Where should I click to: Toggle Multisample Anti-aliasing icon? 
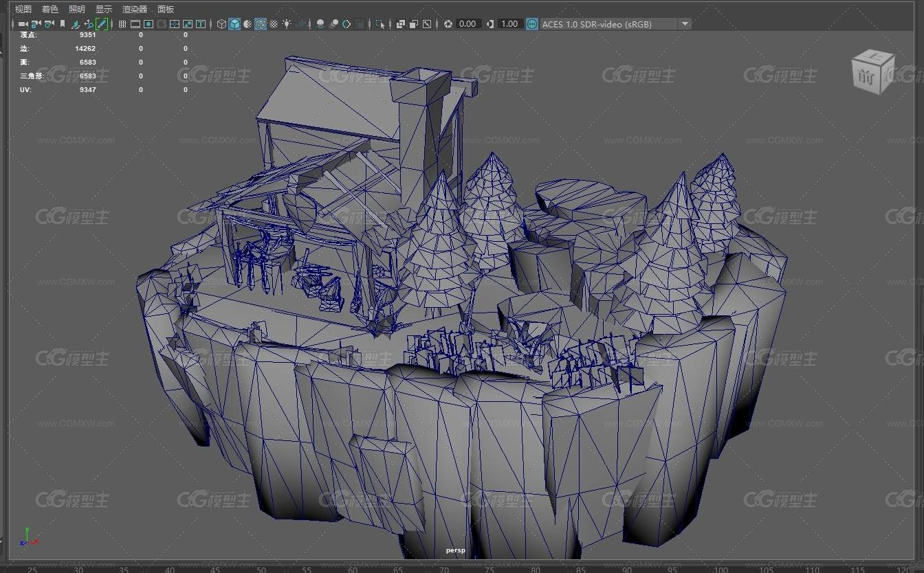(x=346, y=24)
